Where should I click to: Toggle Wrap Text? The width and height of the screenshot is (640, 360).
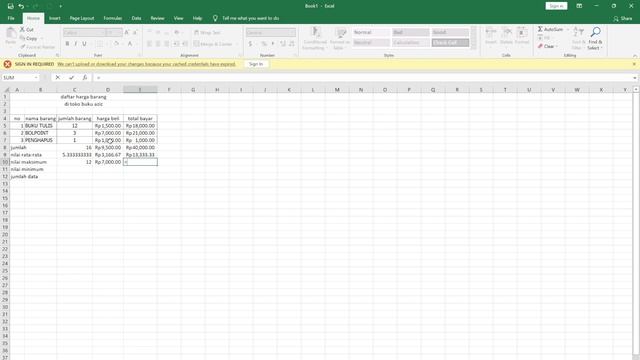click(207, 32)
